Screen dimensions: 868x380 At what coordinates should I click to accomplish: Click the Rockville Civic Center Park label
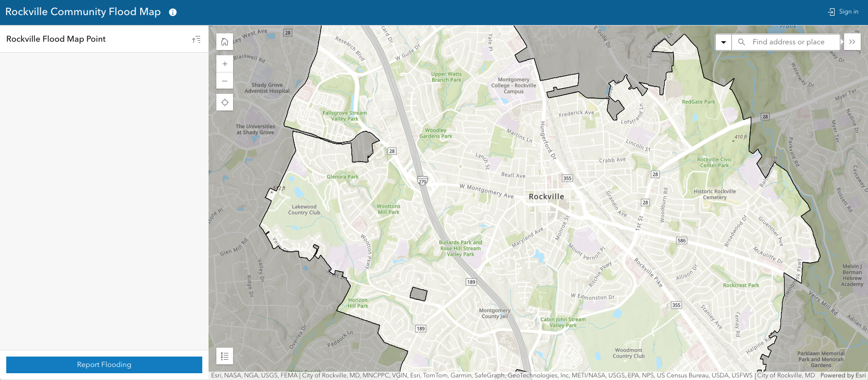coord(714,163)
